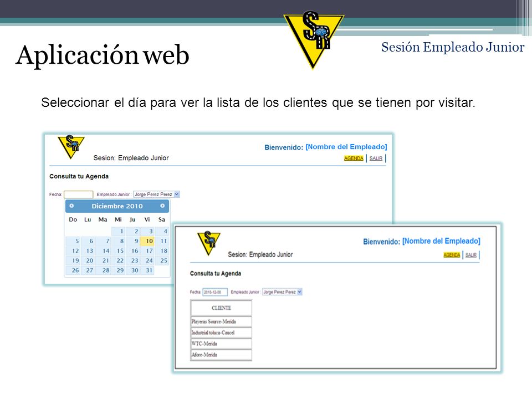Select day 31 in the calendar

(147, 270)
